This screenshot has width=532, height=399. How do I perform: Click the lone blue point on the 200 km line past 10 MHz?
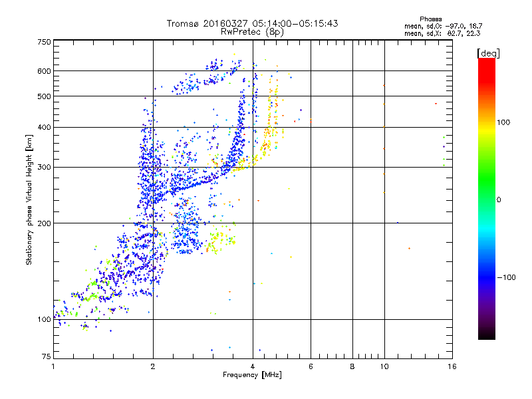(x=397, y=223)
